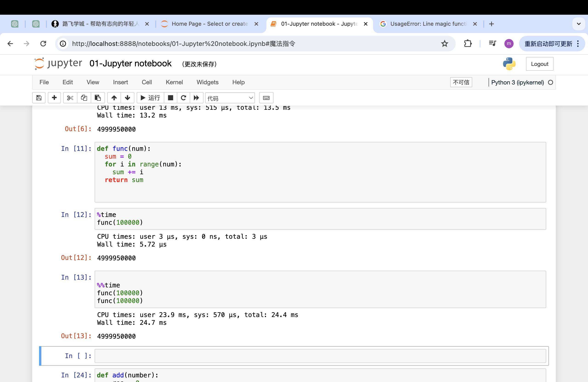The height and width of the screenshot is (382, 588).
Task: Open the Help menu
Action: coord(238,82)
